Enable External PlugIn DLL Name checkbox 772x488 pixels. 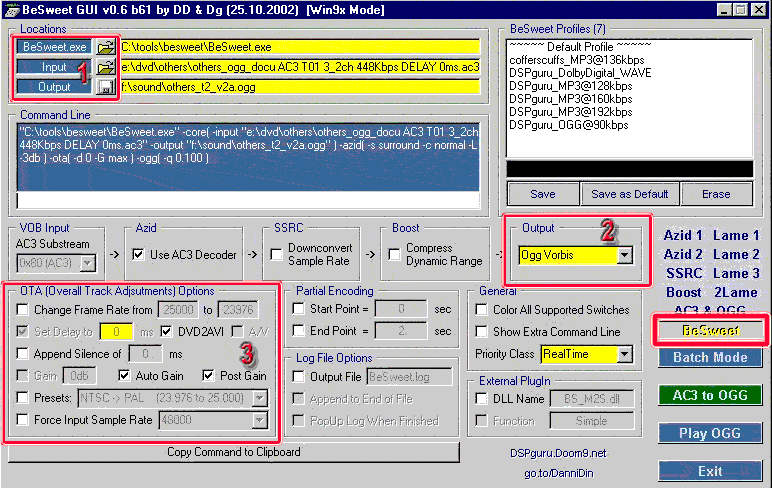tap(482, 398)
